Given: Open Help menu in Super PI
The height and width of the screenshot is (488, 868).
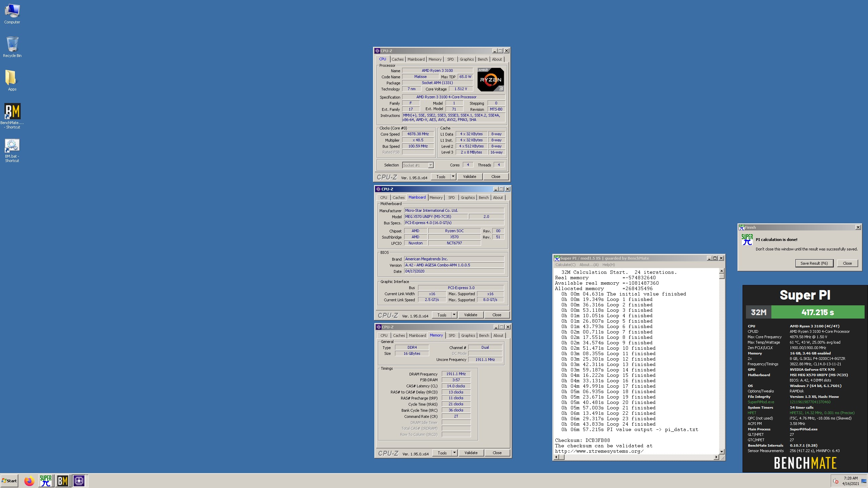Looking at the screenshot, I should [608, 265].
